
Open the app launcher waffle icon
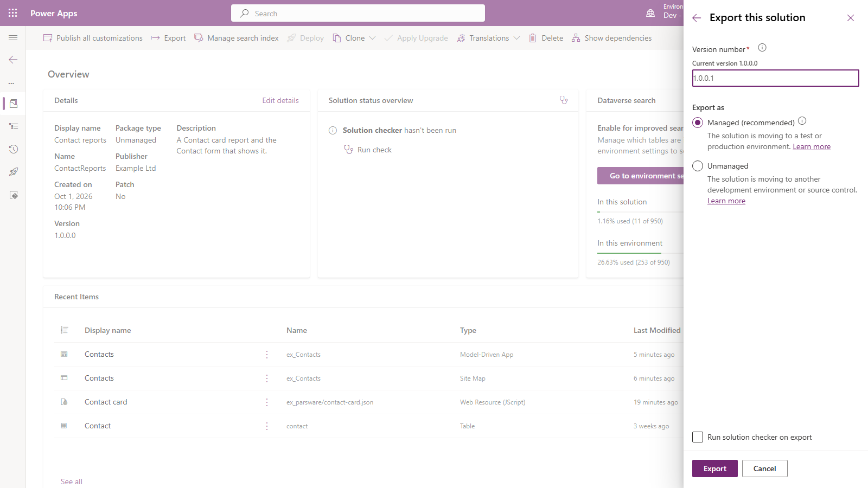(13, 13)
